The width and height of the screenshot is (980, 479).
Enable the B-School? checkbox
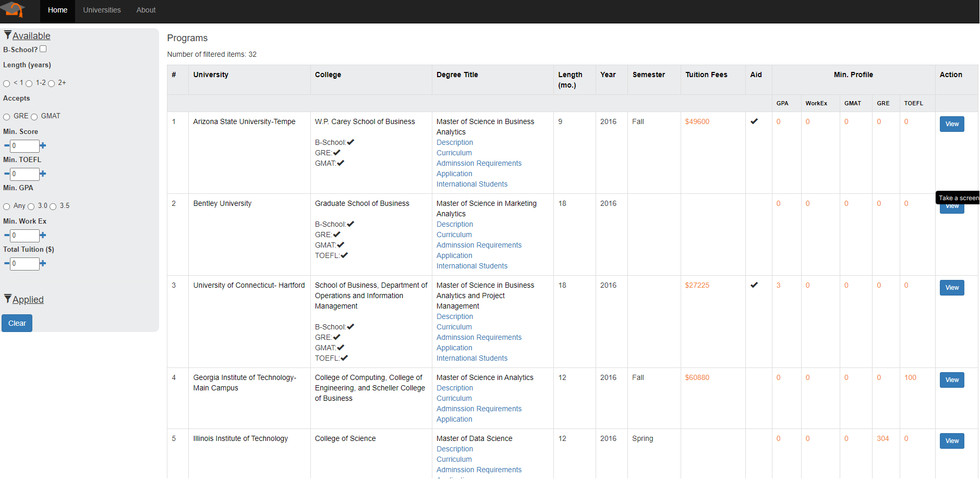point(43,48)
